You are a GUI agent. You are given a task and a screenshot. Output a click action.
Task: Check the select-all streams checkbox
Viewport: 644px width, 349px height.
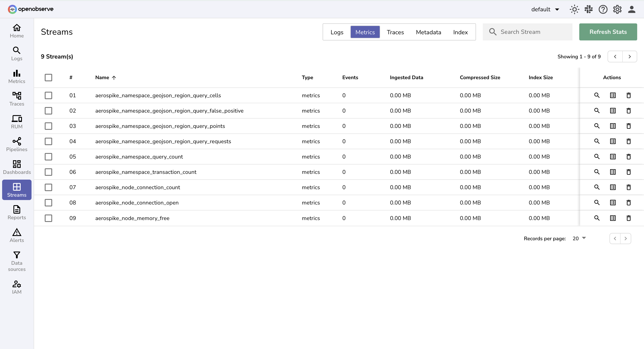(x=49, y=77)
